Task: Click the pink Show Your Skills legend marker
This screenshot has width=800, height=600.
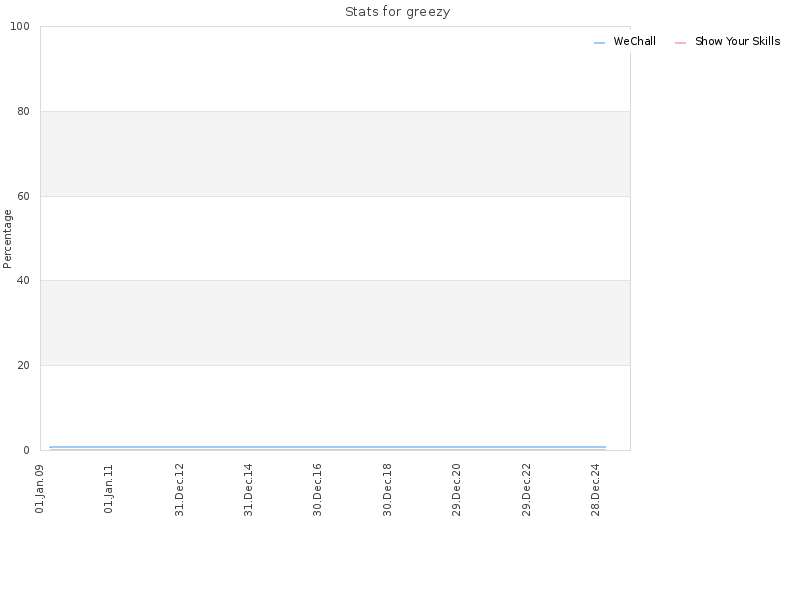Action: (x=681, y=43)
